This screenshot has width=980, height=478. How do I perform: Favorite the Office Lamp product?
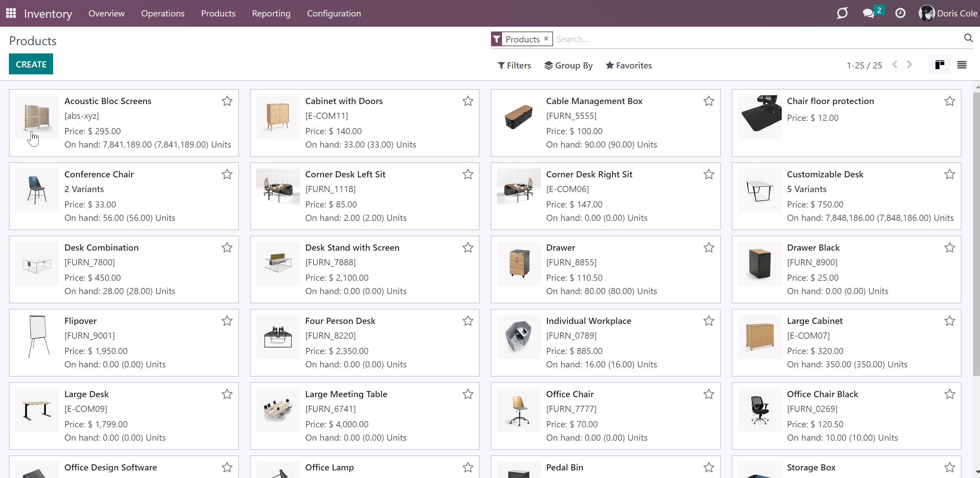[x=468, y=467]
